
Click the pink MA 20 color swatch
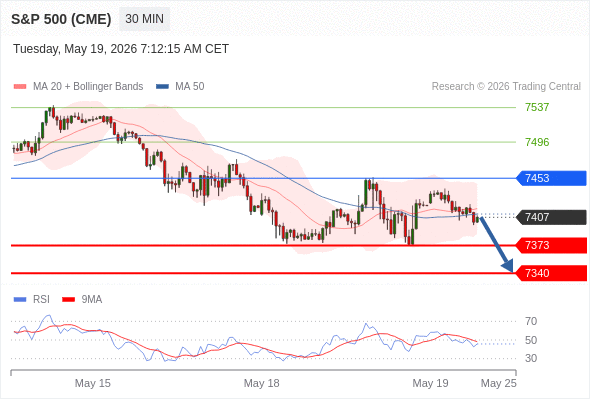point(20,87)
